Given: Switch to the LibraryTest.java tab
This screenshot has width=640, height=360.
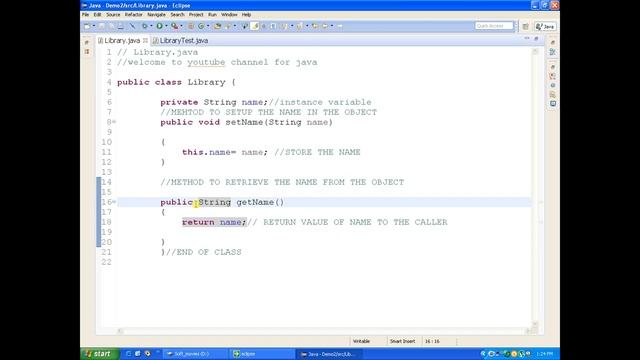Looking at the screenshot, I should [x=180, y=40].
